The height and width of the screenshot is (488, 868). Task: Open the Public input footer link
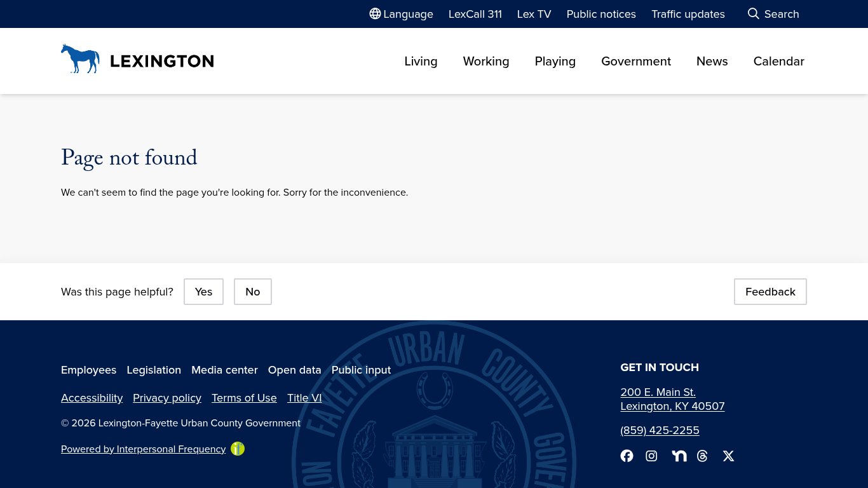[x=361, y=370]
